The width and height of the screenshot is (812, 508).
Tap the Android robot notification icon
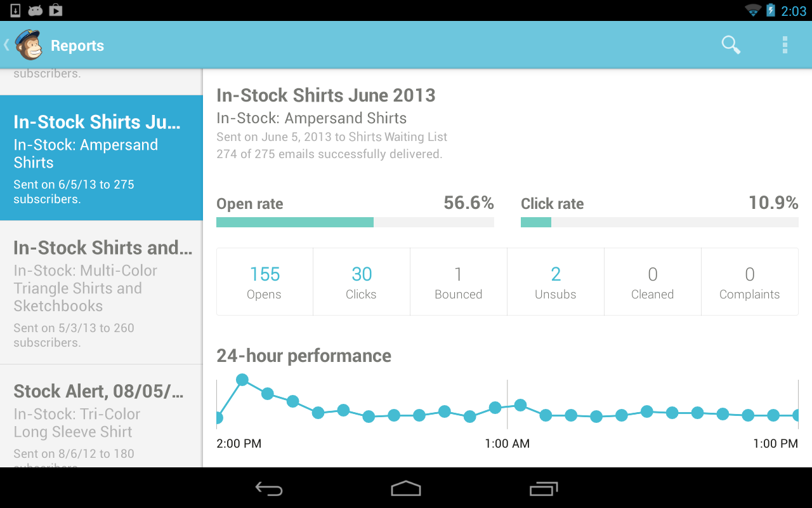coord(36,10)
